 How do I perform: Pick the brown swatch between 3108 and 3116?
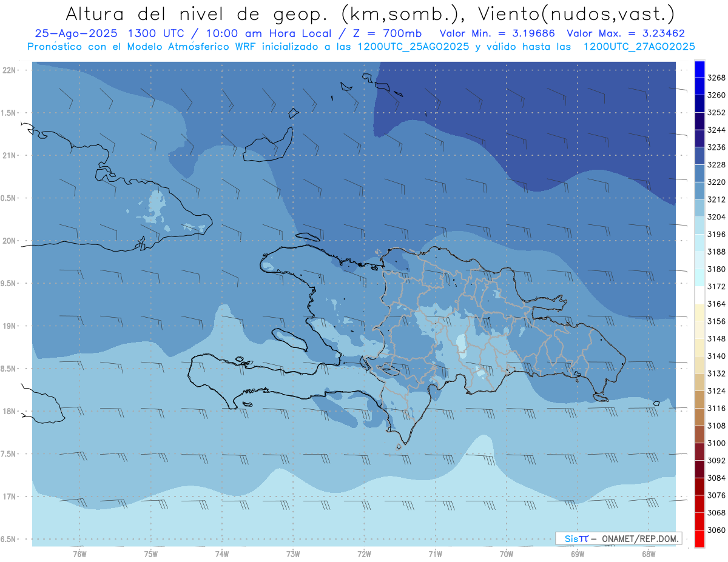(699, 417)
